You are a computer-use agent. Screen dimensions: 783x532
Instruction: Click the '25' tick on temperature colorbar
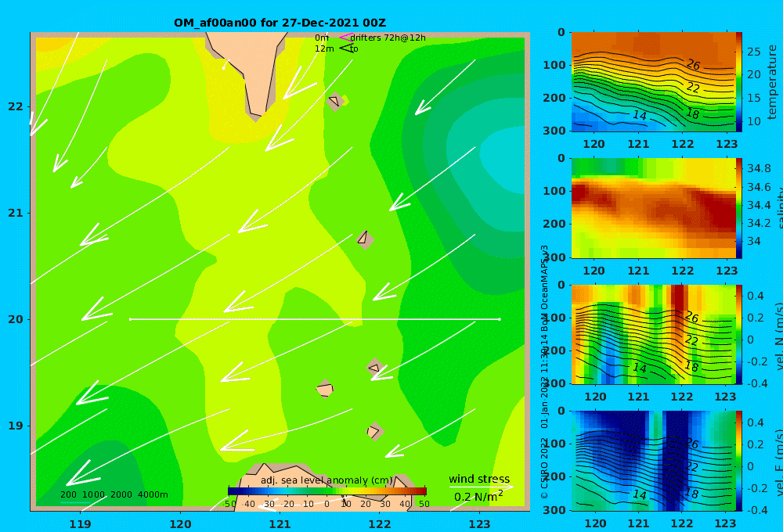point(753,52)
